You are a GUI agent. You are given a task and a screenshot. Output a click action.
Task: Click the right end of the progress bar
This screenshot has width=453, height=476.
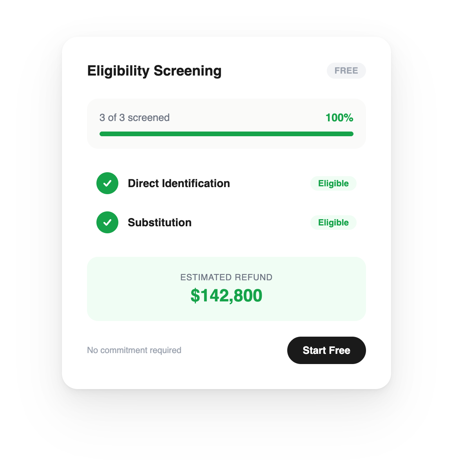(351, 134)
